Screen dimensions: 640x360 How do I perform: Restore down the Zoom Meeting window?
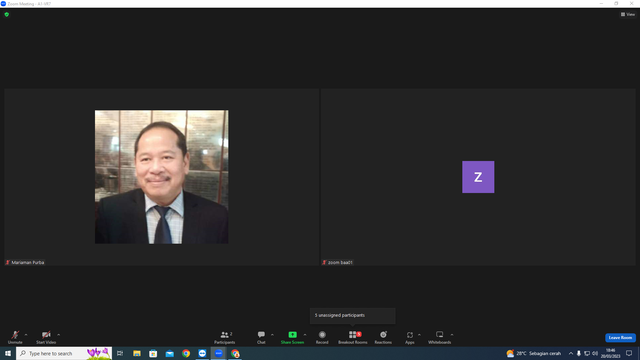click(616, 3)
